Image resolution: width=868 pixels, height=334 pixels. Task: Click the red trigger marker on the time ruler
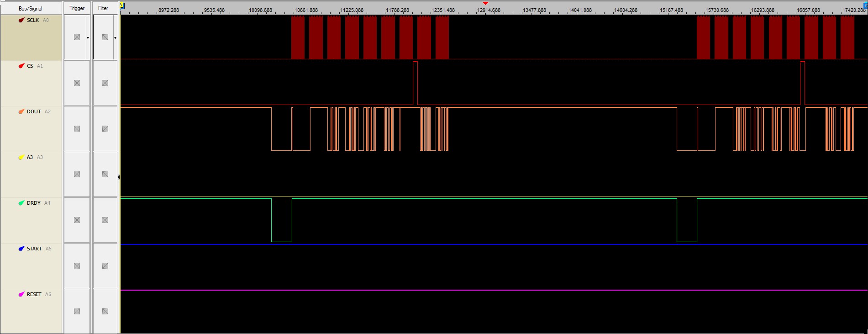click(x=485, y=4)
